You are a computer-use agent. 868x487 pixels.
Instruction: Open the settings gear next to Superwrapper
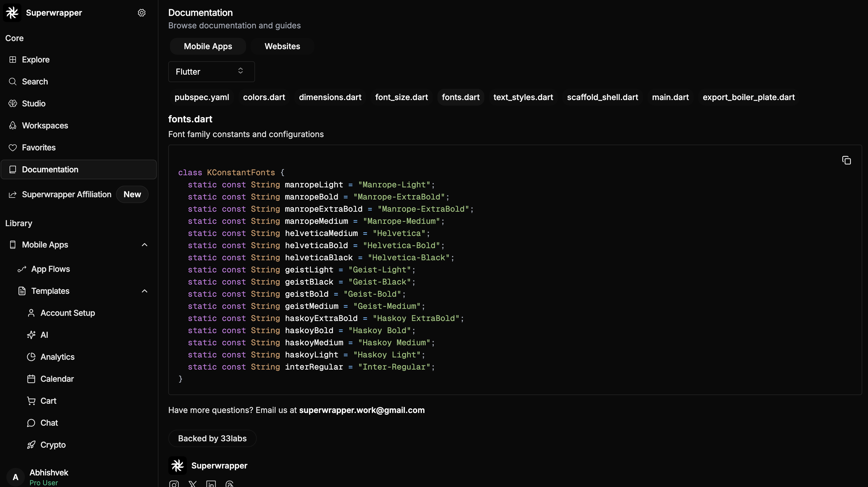coord(141,12)
